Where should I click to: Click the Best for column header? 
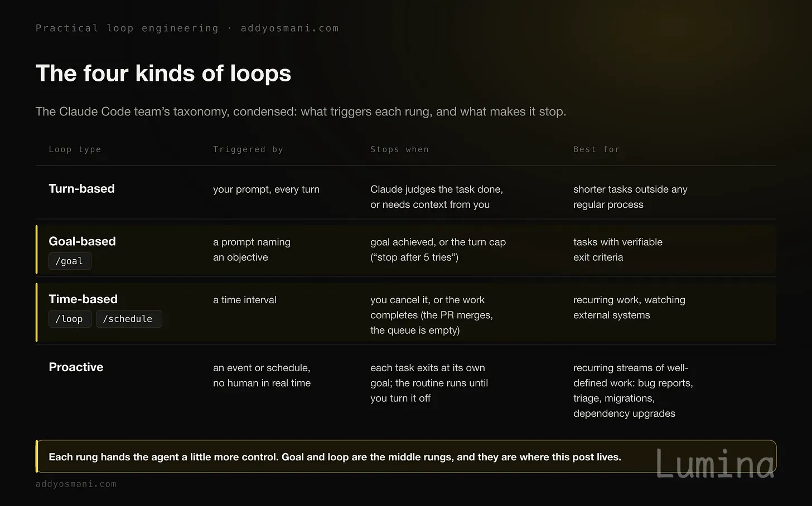point(596,149)
